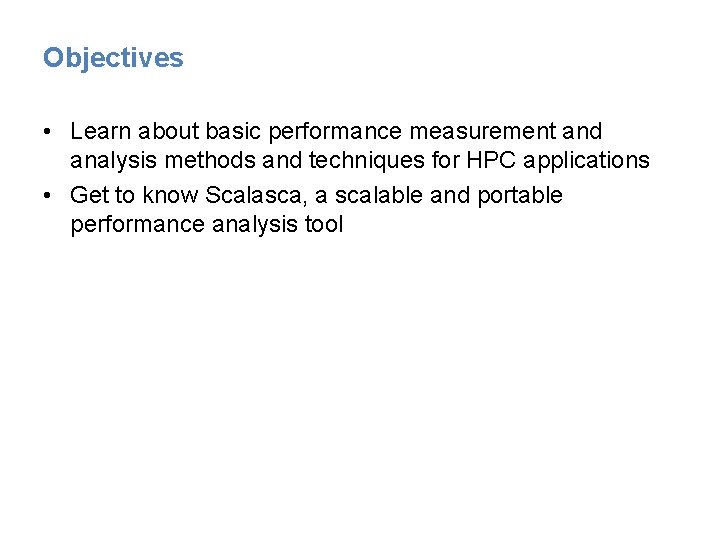Click the word techniques in second line

coord(367,162)
